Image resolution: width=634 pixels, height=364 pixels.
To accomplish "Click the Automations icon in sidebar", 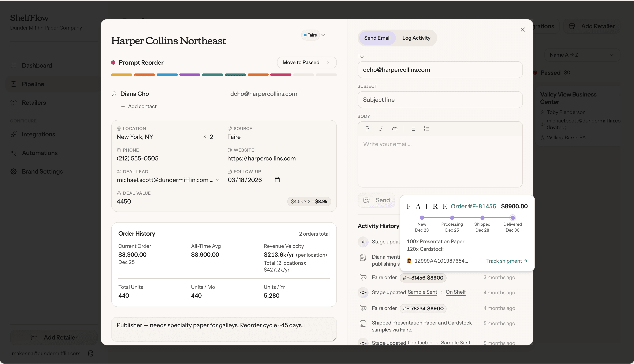I will (14, 153).
